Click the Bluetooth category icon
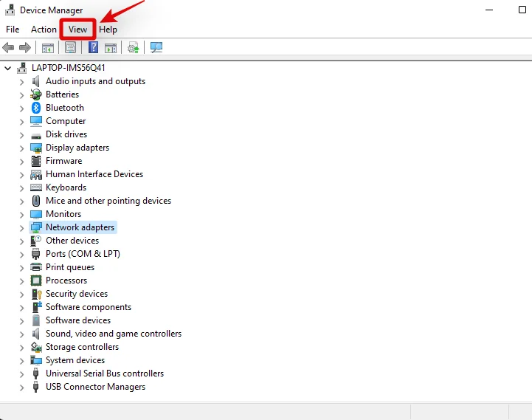This screenshot has width=532, height=420. pyautogui.click(x=36, y=108)
